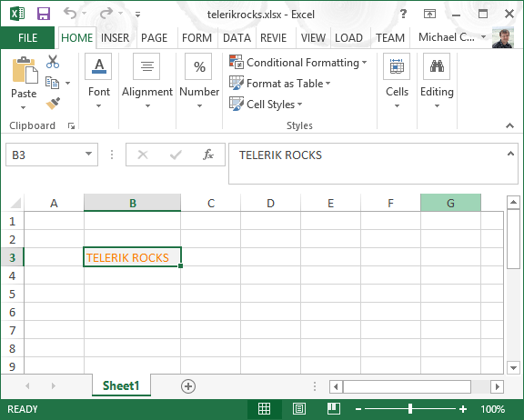Select column A header
The width and height of the screenshot is (524, 420).
click(x=54, y=203)
